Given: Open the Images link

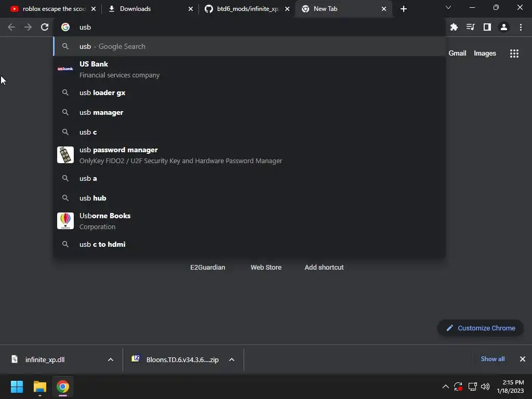Looking at the screenshot, I should [x=485, y=54].
